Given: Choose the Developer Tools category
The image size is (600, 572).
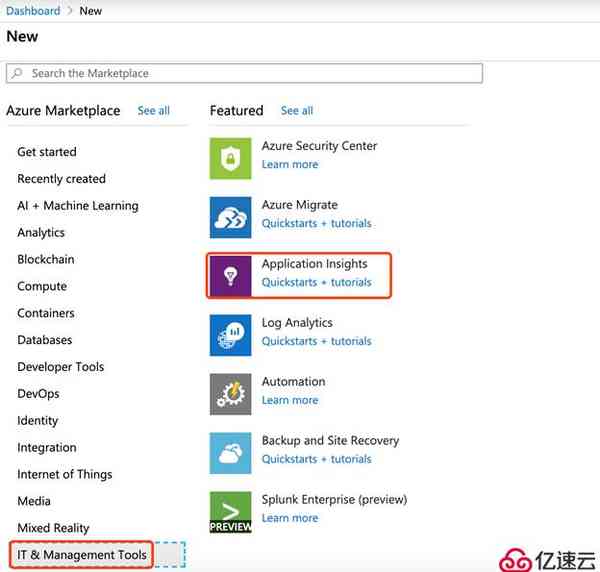Looking at the screenshot, I should coord(60,367).
